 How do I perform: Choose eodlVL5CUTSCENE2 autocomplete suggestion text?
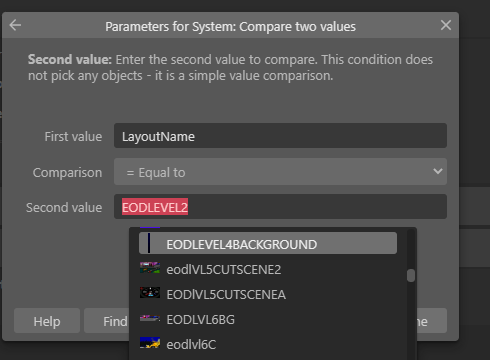(224, 269)
